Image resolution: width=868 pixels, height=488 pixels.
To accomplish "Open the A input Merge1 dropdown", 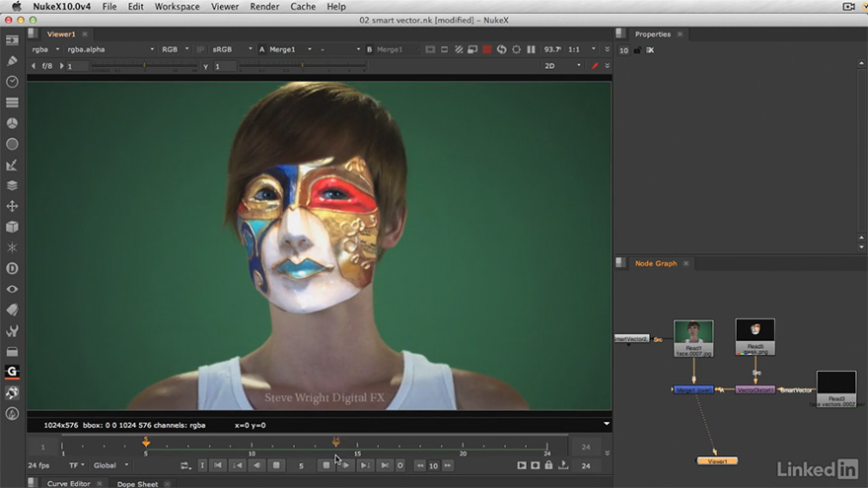I will click(x=290, y=49).
